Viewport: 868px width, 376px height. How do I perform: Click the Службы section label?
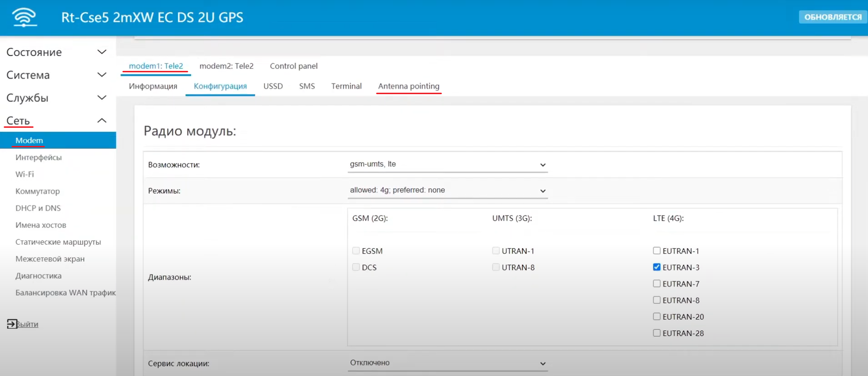pos(27,98)
